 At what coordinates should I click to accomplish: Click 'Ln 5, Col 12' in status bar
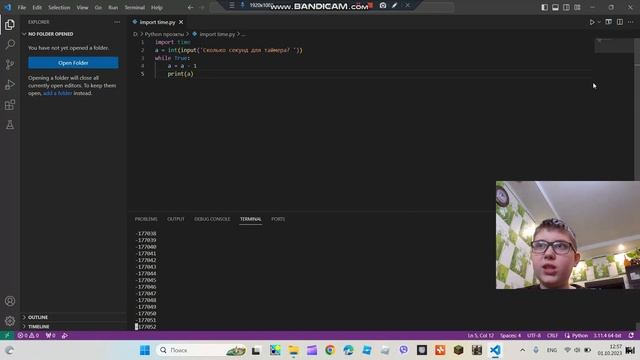click(x=480, y=336)
